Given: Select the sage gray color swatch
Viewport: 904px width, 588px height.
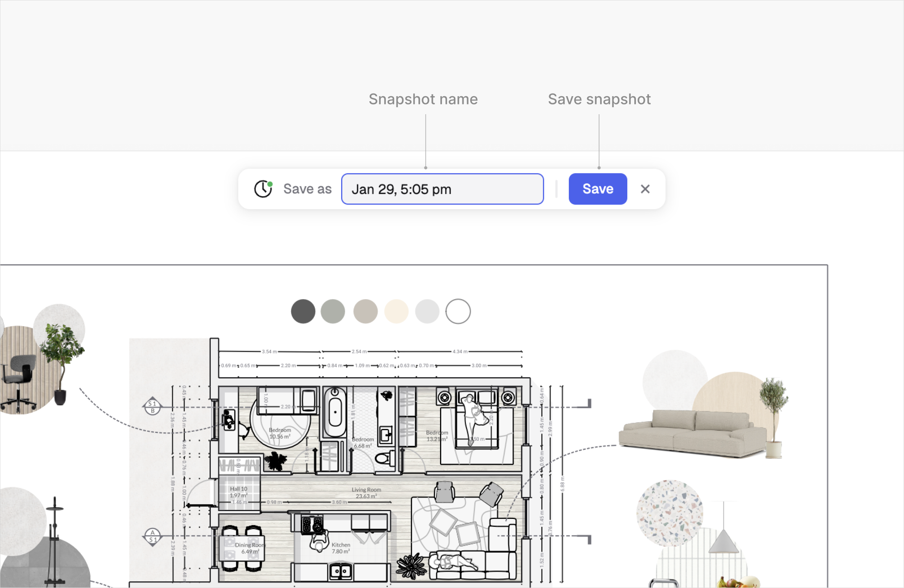Looking at the screenshot, I should click(333, 312).
